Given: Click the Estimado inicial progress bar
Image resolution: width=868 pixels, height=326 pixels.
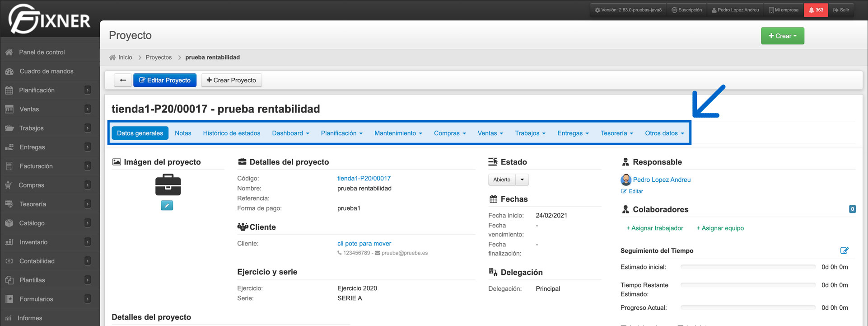Looking at the screenshot, I should (748, 267).
